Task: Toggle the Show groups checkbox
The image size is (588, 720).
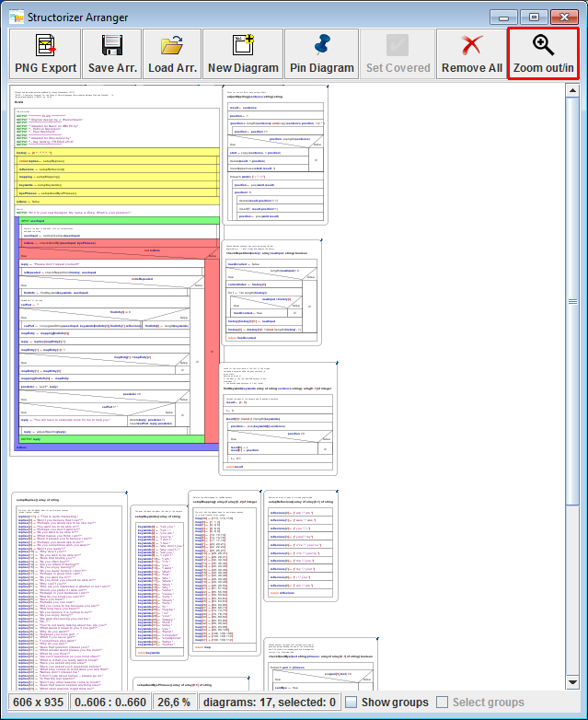Action: click(351, 703)
